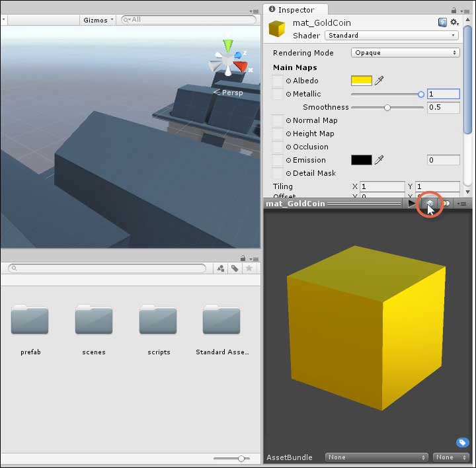Click the yellow Albedo color swatch
This screenshot has width=476, height=468.
(x=361, y=81)
